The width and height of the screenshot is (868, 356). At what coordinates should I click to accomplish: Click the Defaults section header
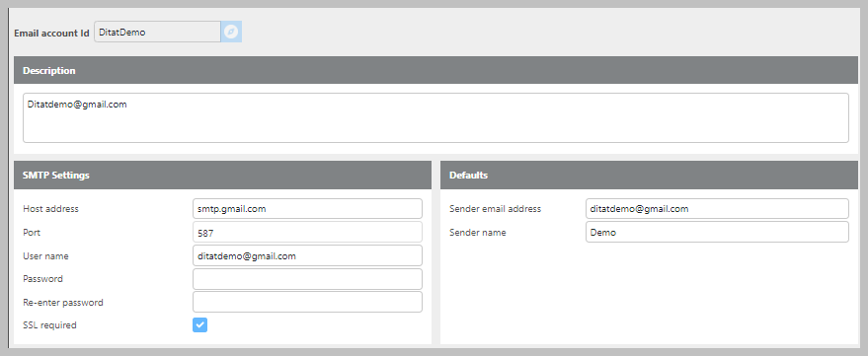coord(650,176)
